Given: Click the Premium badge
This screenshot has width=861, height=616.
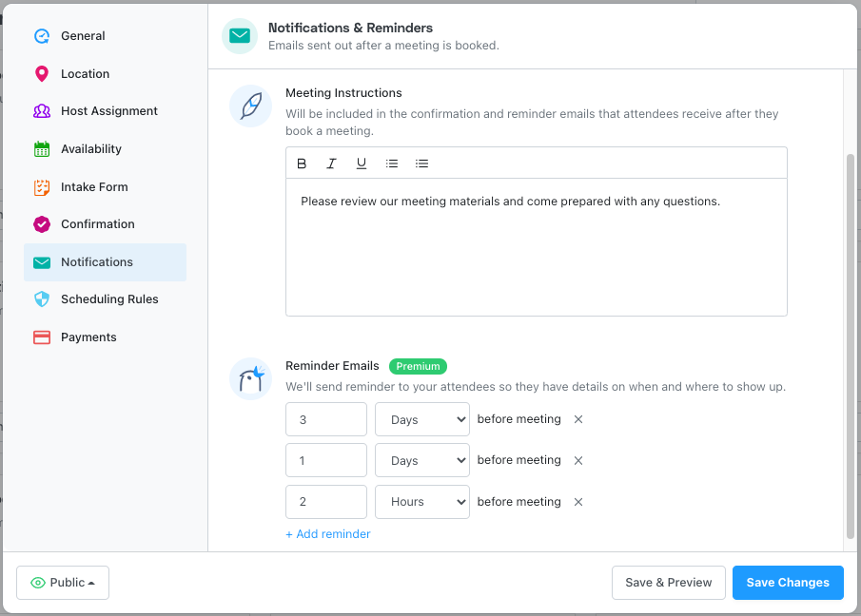Looking at the screenshot, I should [418, 366].
